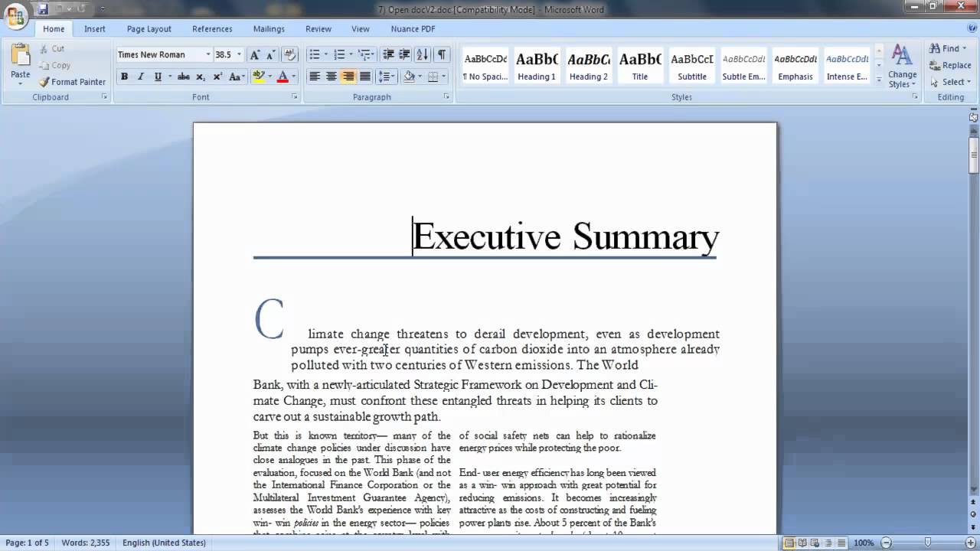Apply the Title style
The height and width of the screenshot is (551, 980).
tap(640, 66)
